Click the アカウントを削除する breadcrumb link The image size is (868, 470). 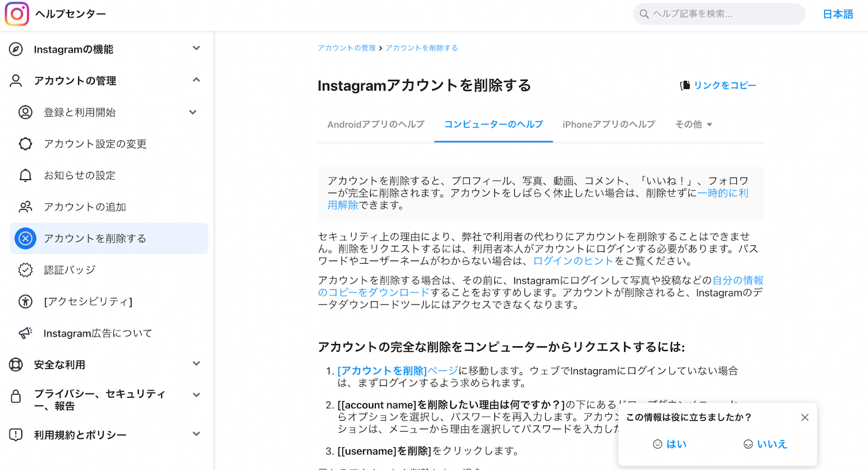422,48
